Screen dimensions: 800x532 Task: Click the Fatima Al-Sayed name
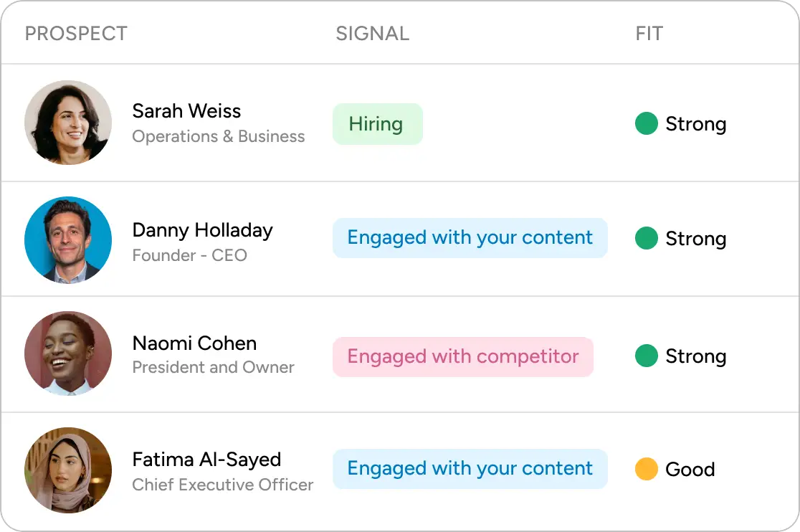coord(206,460)
